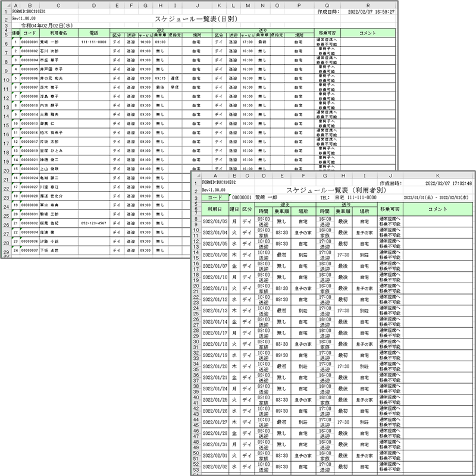Click 移乗可否 header in daily schedule sheet

327,33
